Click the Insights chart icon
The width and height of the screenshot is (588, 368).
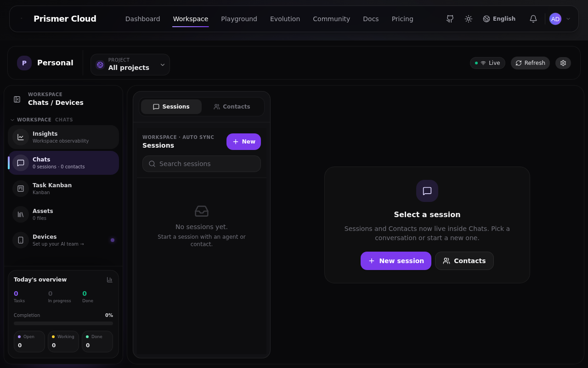pyautogui.click(x=21, y=137)
